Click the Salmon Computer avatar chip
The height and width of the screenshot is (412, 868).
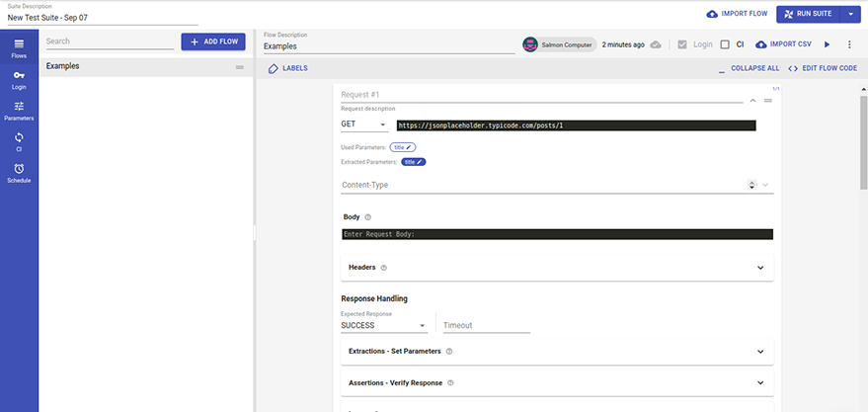(559, 44)
